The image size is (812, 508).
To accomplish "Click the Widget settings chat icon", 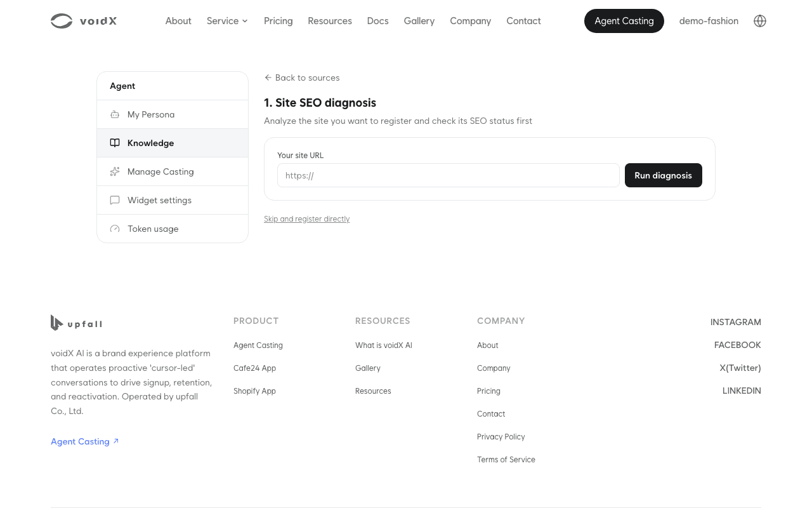I will (115, 200).
